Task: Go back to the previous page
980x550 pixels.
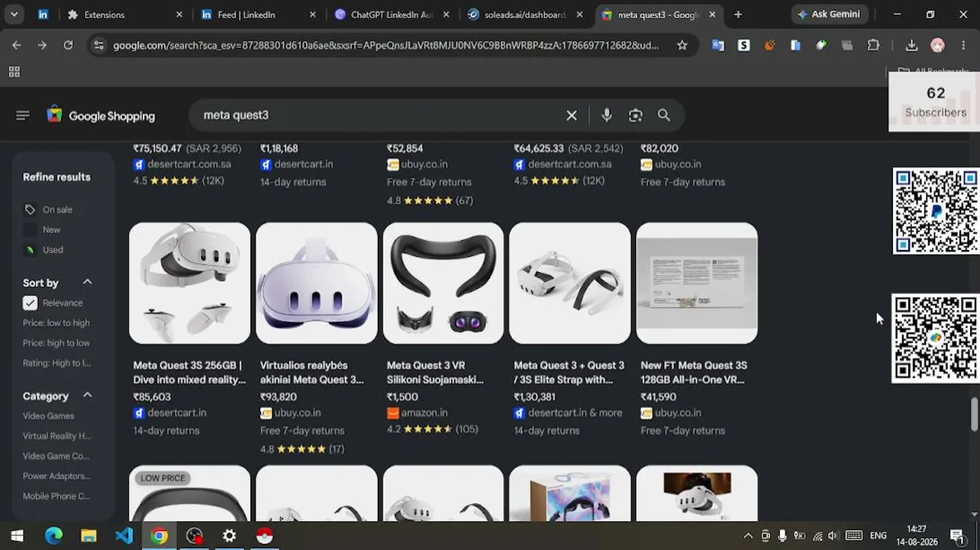Action: tap(16, 45)
